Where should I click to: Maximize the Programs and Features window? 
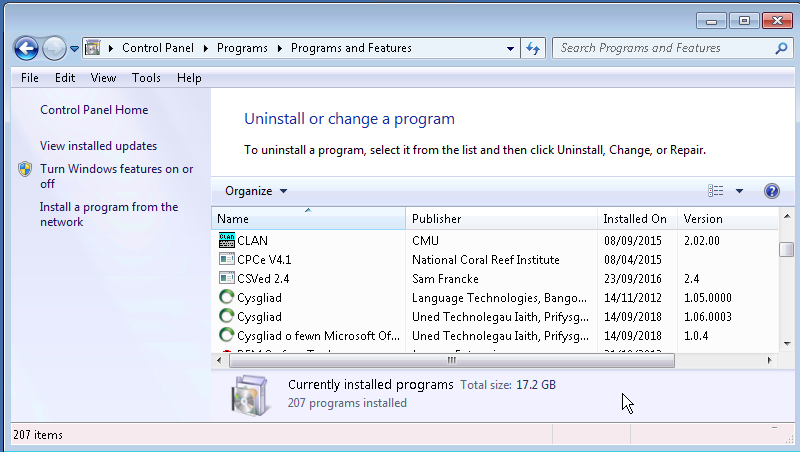[x=744, y=21]
